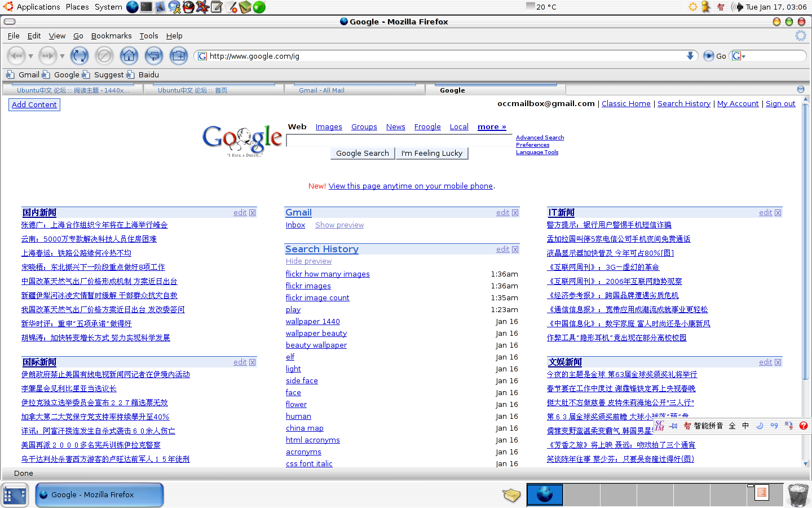The image size is (812, 508).
Task: Open the search engine selector dropdown
Action: [x=739, y=56]
